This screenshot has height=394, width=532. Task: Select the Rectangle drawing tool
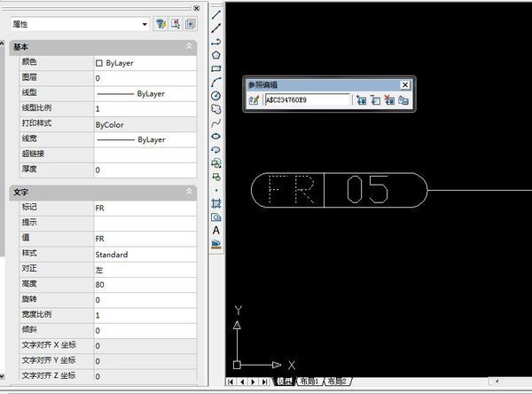[x=216, y=68]
